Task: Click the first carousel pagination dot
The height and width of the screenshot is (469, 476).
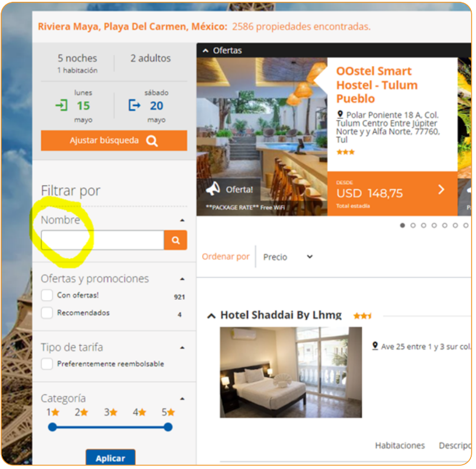Action: (x=403, y=225)
